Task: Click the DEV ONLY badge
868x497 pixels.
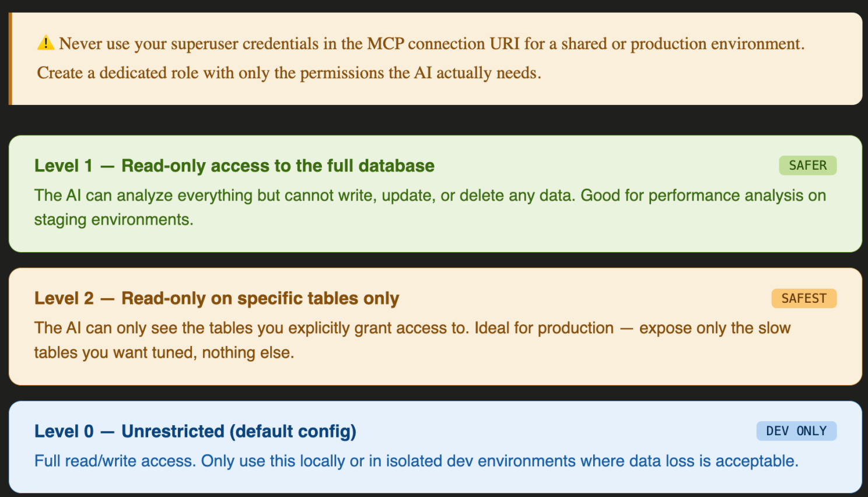Action: click(796, 430)
